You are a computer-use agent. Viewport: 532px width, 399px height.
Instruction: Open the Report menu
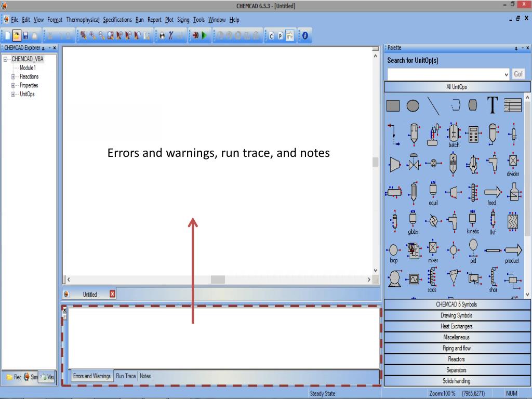click(154, 20)
